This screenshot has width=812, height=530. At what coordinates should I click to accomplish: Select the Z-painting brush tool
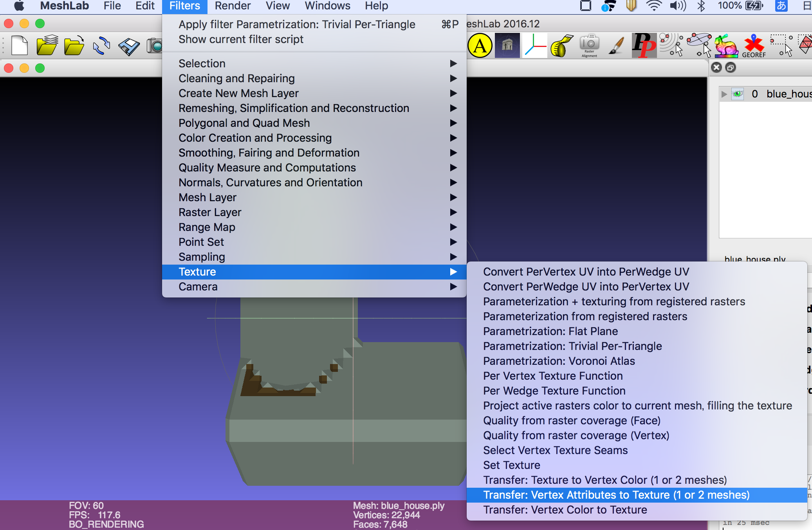pyautogui.click(x=617, y=46)
